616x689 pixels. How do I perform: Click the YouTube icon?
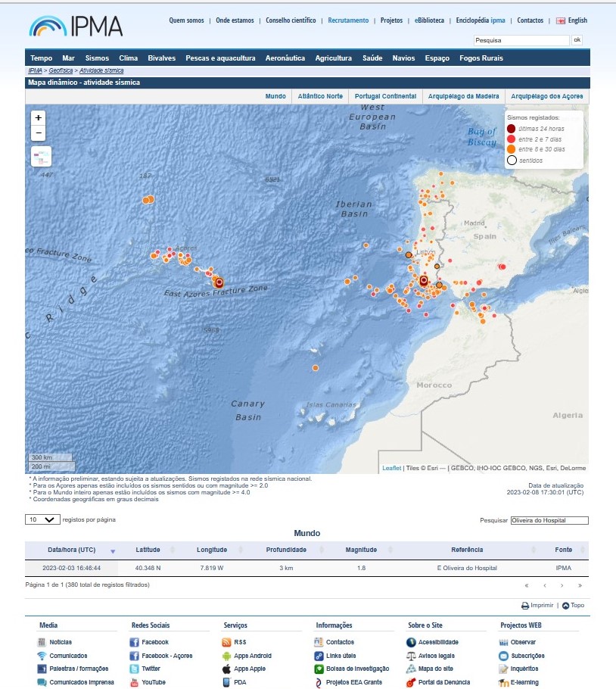click(x=134, y=682)
